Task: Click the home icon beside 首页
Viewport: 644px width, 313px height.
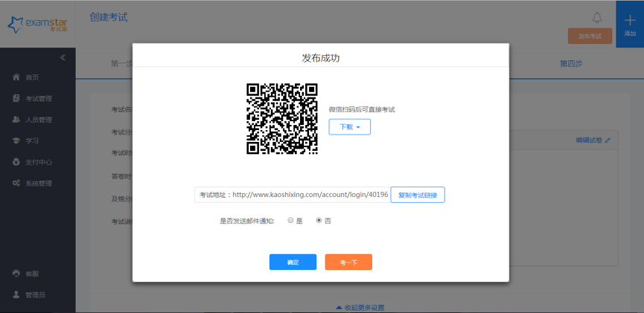Action: click(x=16, y=77)
